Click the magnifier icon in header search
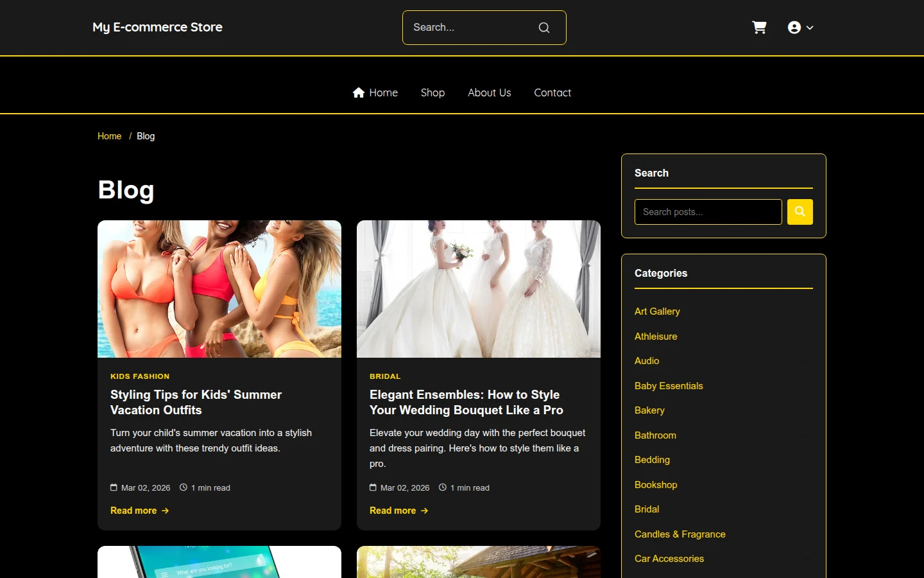Viewport: 924px width, 578px height. (x=544, y=28)
